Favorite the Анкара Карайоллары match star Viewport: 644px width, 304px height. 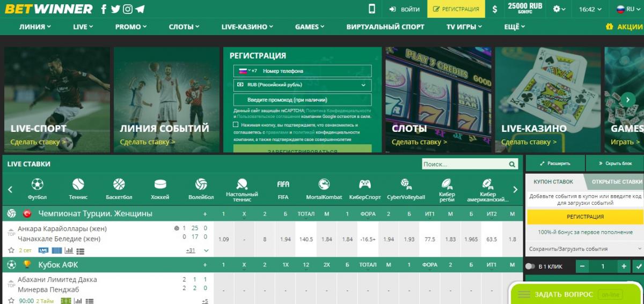11,250
